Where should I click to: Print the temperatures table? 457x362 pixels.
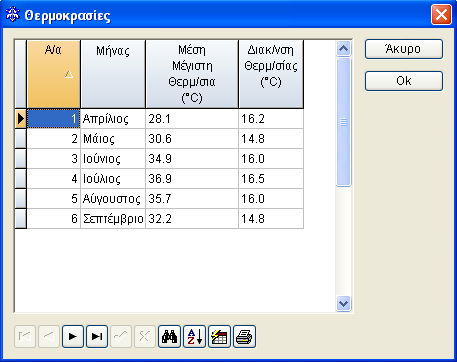click(x=244, y=337)
